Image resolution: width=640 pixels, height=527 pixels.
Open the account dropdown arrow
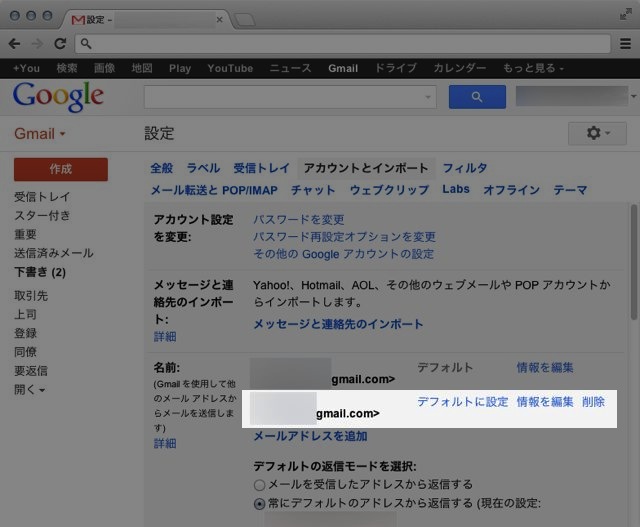tap(633, 96)
